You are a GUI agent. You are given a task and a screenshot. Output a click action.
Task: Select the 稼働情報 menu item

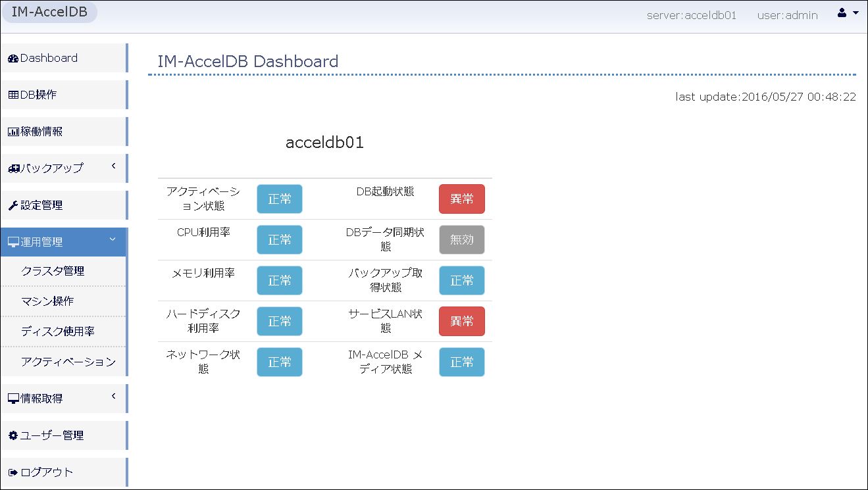pyautogui.click(x=63, y=132)
